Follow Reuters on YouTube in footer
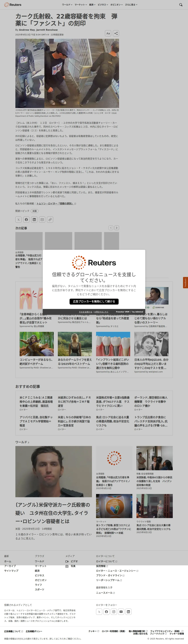 pyautogui.click(x=121, y=612)
